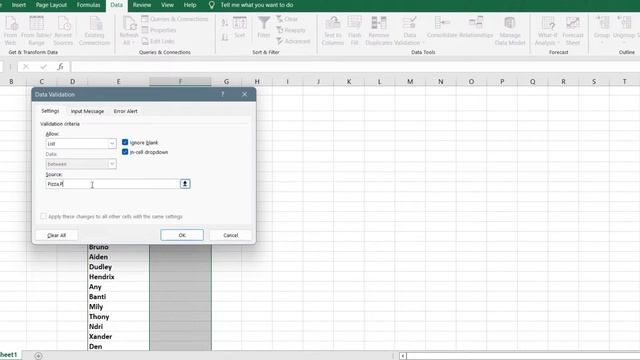
Task: Click horizontal scrollbar left arrow
Action: point(402,356)
